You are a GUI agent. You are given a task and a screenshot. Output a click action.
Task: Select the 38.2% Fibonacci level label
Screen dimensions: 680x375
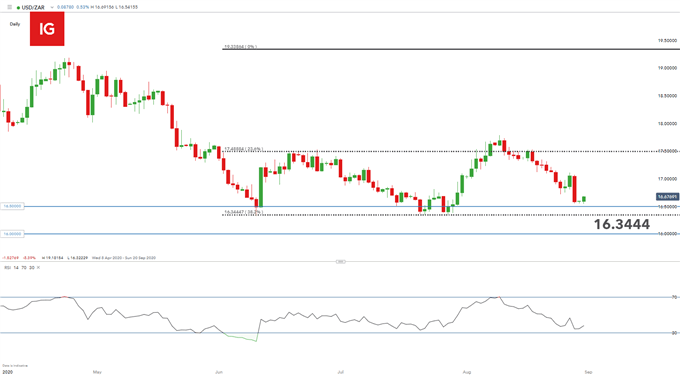243,212
